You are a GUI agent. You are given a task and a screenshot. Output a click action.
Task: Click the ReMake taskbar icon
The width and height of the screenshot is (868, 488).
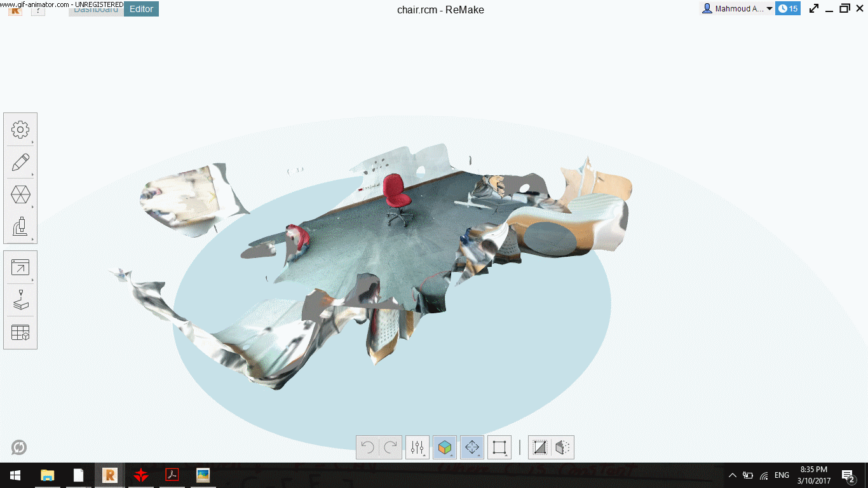(110, 475)
